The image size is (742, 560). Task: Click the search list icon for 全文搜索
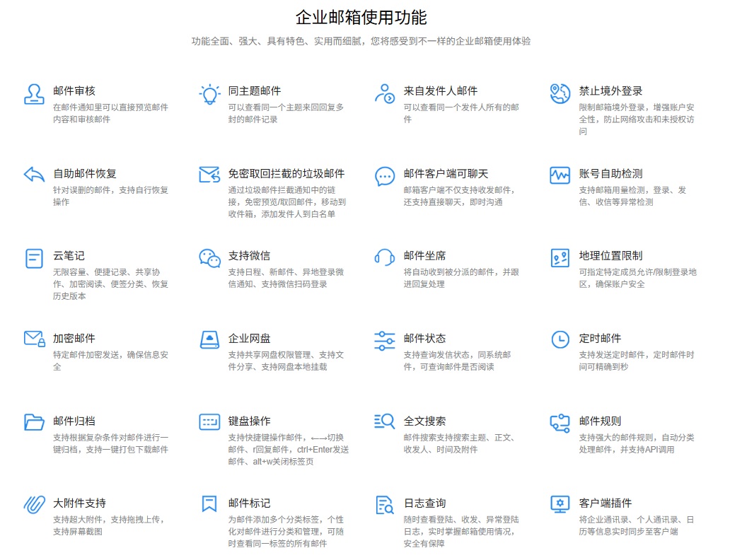(x=385, y=421)
